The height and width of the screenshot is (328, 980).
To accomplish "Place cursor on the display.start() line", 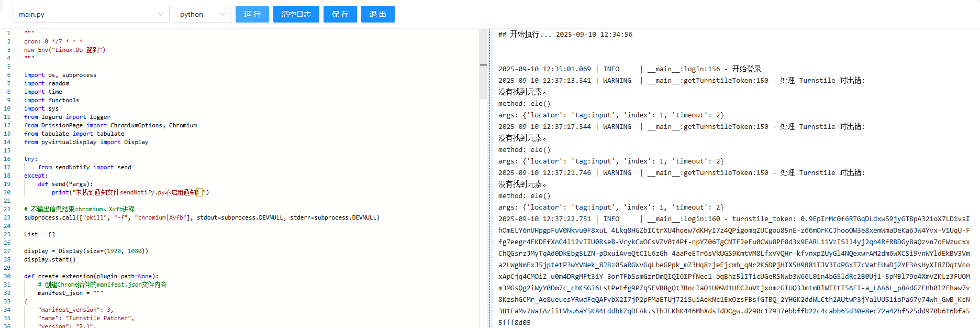I will [50, 259].
